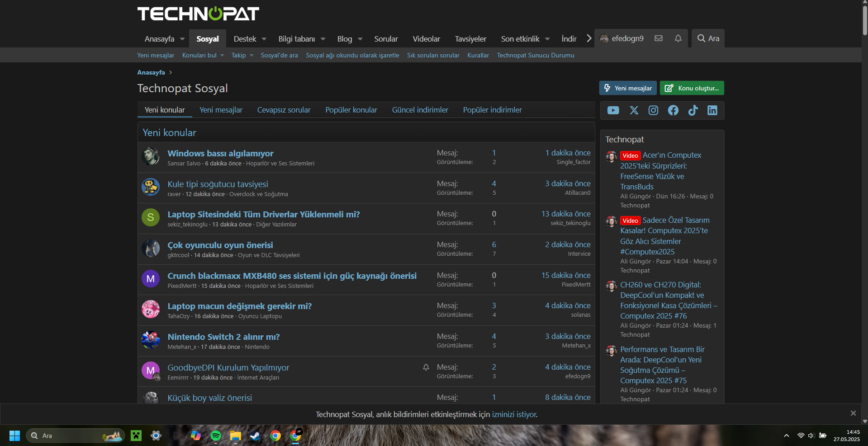Open "Sık sorulan sorular" link
Viewport: 868px width, 446px height.
pyautogui.click(x=433, y=55)
